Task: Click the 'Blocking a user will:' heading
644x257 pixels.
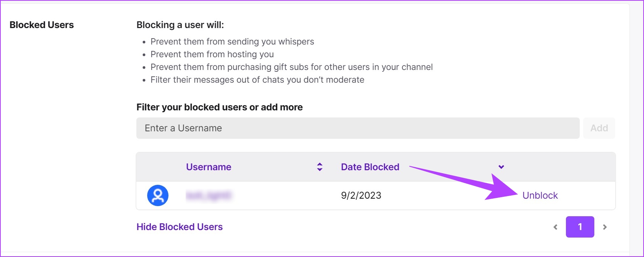Action: (180, 25)
